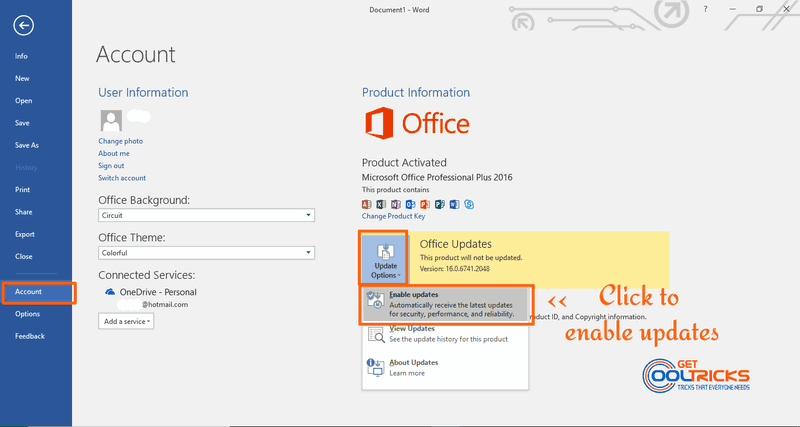Click the hotmail.com email address
The width and height of the screenshot is (800, 427).
point(165,305)
